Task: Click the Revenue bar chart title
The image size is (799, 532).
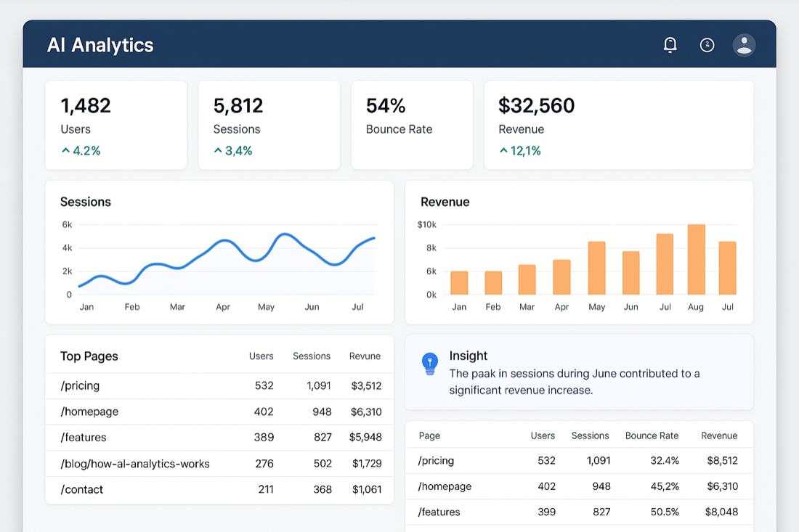Action: click(x=445, y=202)
